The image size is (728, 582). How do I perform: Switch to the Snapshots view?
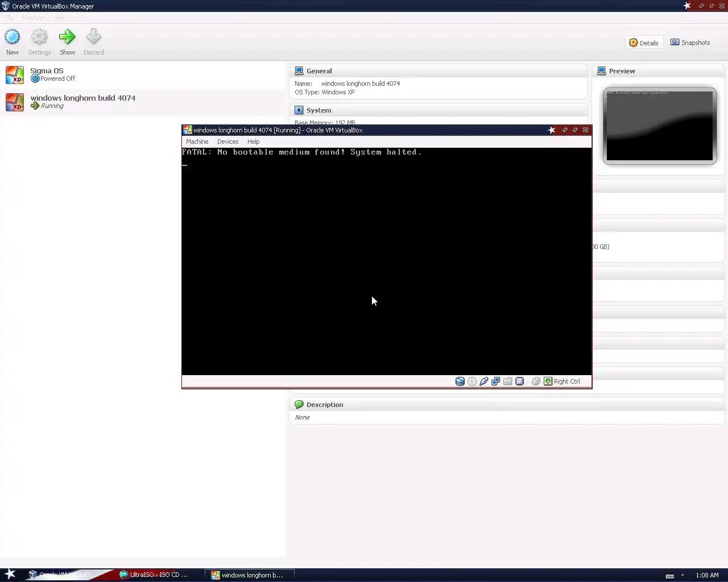690,43
